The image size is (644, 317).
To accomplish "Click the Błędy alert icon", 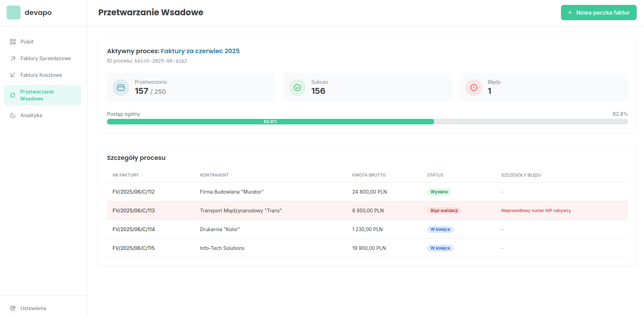I will coord(474,88).
